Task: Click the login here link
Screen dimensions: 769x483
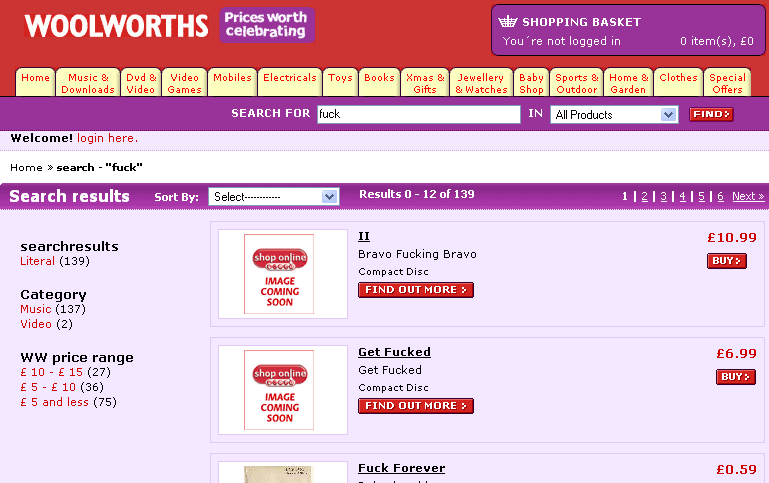Action: (107, 138)
